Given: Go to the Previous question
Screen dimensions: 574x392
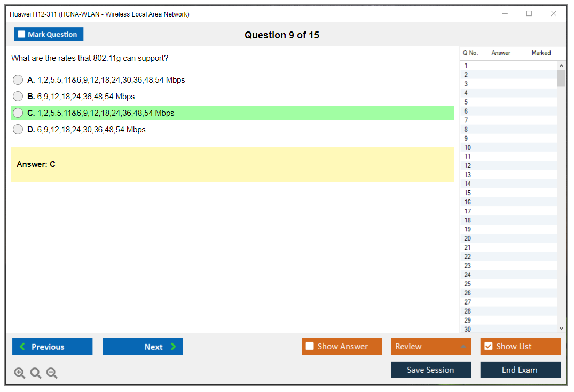Looking at the screenshot, I should tap(52, 347).
